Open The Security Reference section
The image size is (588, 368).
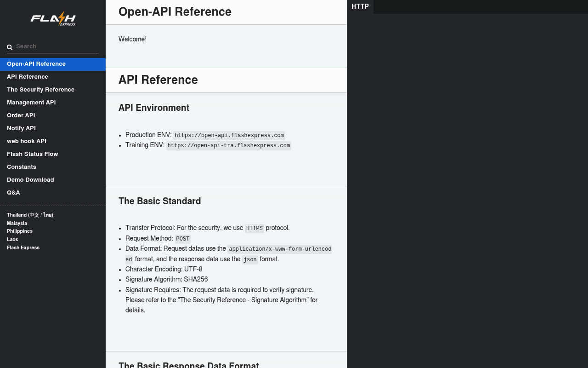(53, 90)
